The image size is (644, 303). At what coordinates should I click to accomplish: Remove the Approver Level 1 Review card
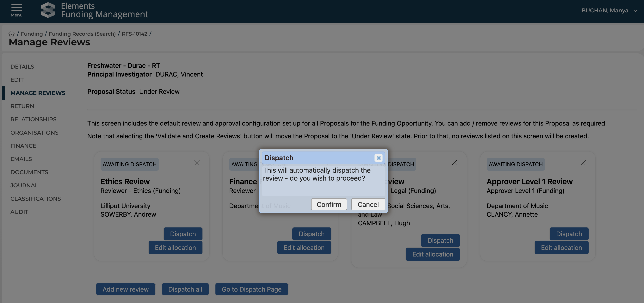(x=583, y=163)
